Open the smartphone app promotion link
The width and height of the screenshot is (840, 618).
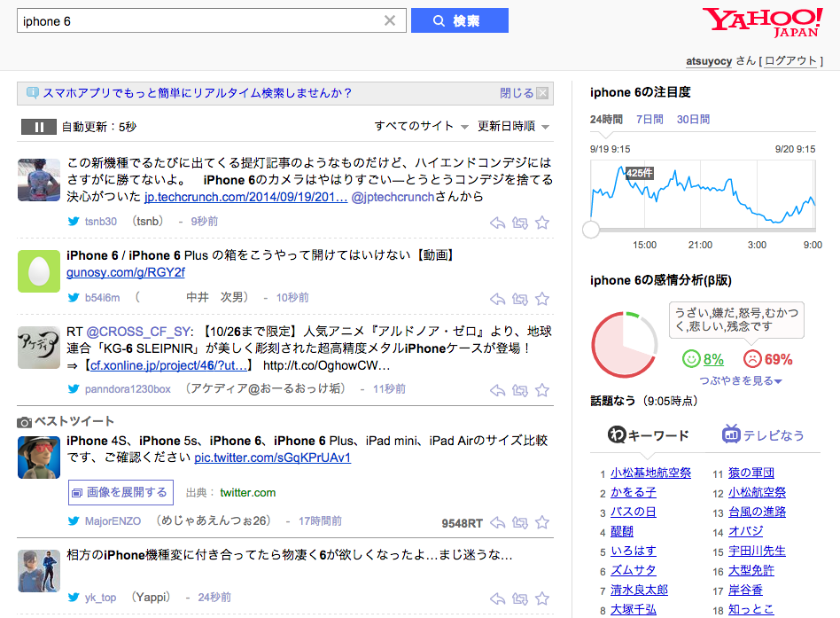[197, 93]
